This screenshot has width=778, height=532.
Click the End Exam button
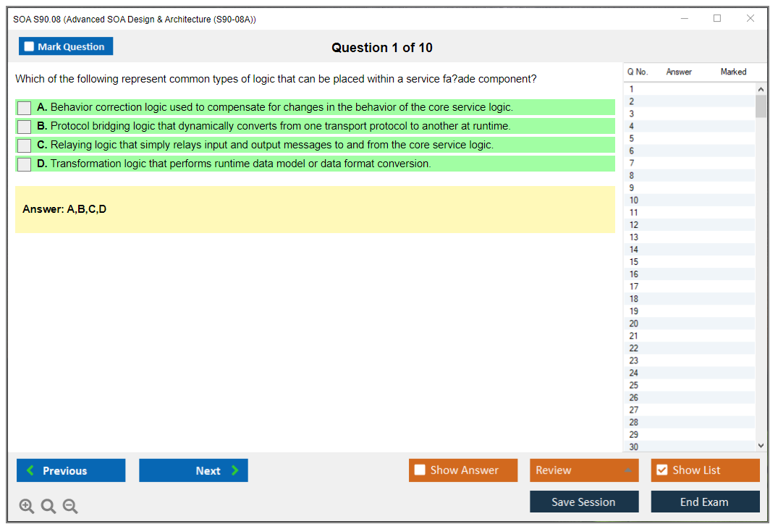pyautogui.click(x=705, y=502)
